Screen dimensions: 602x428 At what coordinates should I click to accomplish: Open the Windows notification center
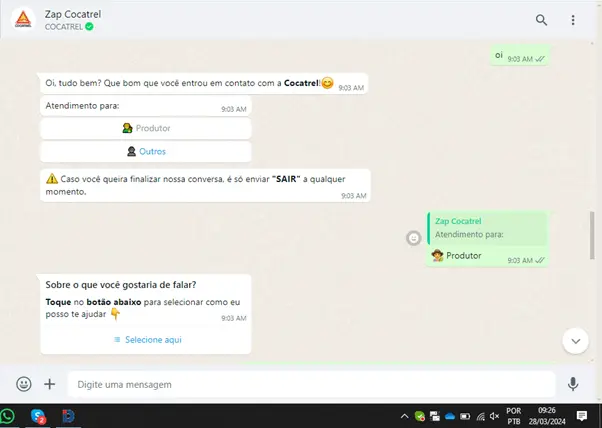582,416
